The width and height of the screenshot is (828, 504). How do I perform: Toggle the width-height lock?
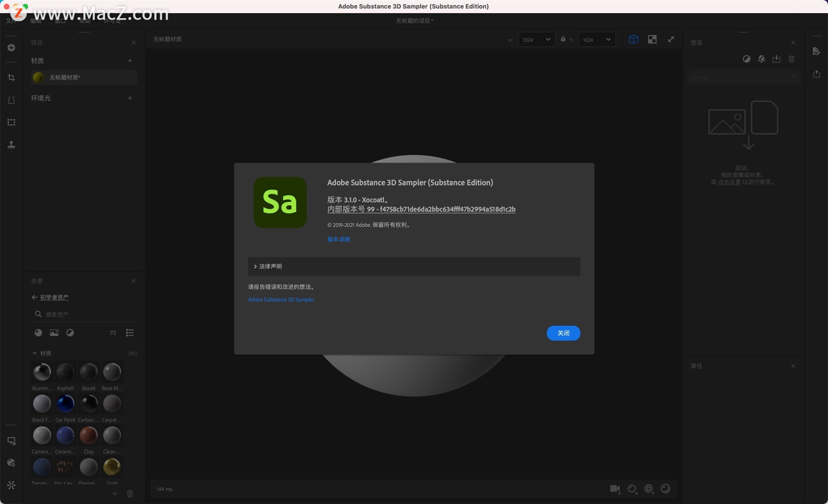(563, 40)
